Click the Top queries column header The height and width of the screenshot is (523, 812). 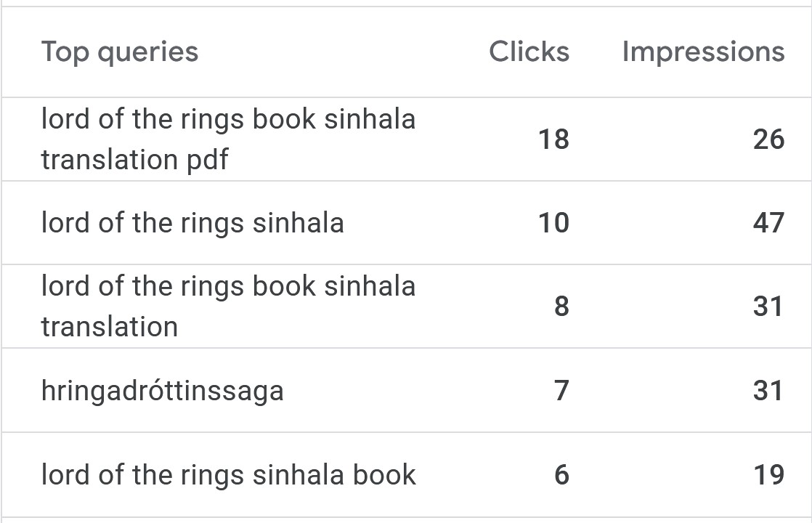tap(120, 52)
